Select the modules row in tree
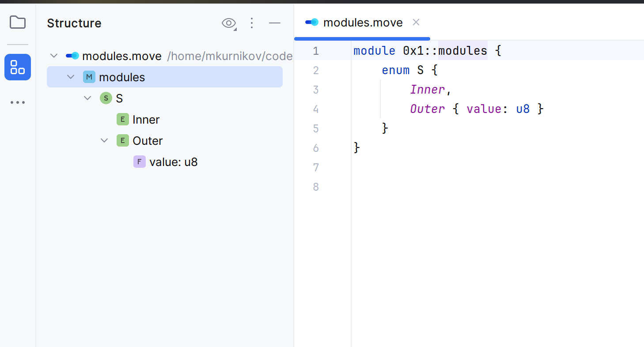This screenshot has height=347, width=644. [165, 77]
